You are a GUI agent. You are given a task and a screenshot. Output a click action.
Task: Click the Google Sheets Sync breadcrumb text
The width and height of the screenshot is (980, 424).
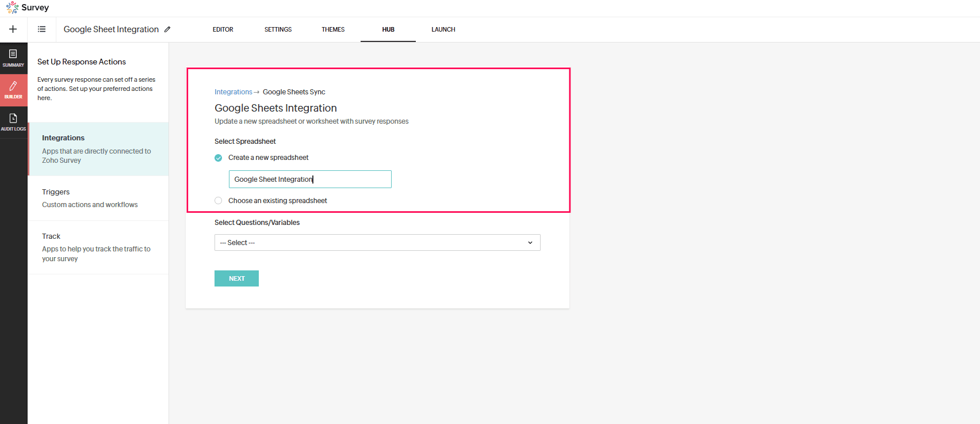tap(294, 92)
